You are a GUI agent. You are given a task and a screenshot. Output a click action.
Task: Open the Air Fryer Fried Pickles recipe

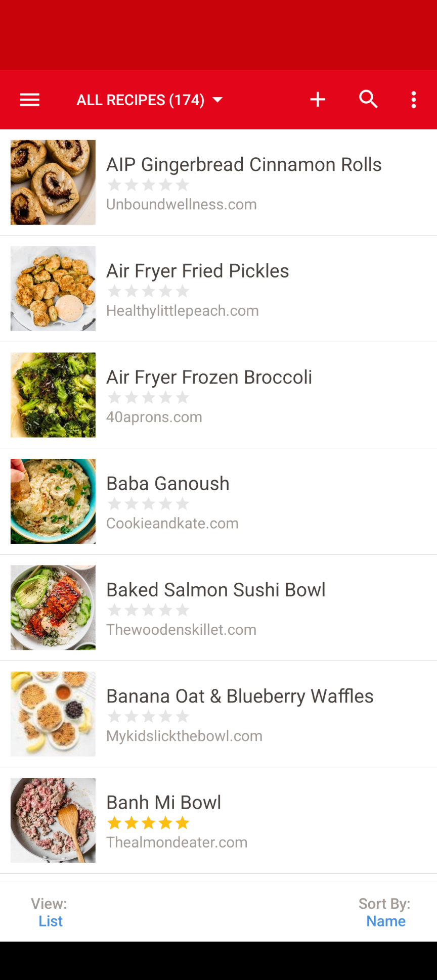pyautogui.click(x=197, y=271)
